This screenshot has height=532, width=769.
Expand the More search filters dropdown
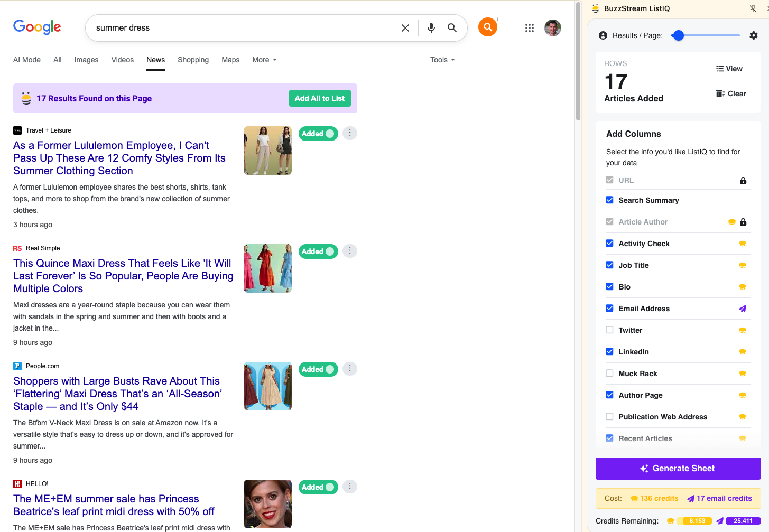coord(264,60)
